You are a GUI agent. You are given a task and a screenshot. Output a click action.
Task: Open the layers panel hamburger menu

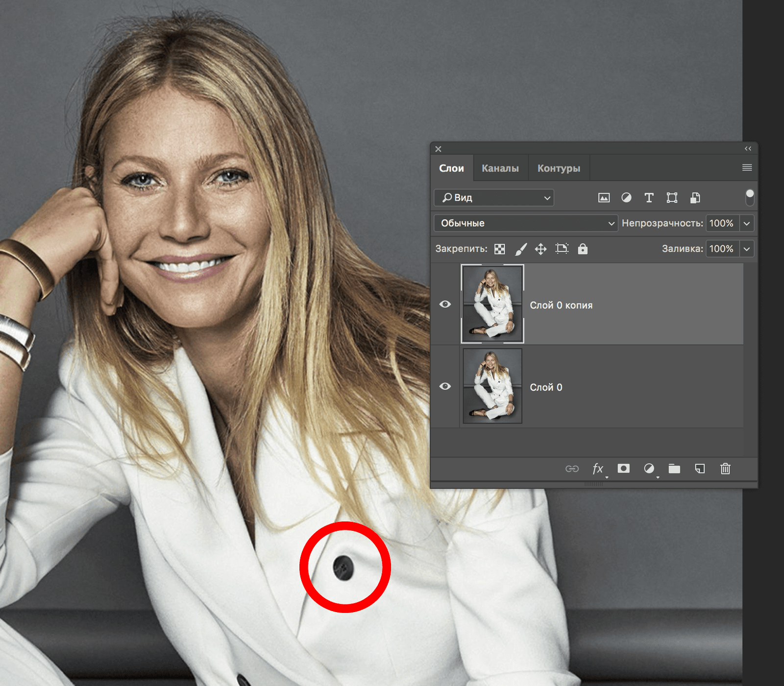tap(747, 167)
